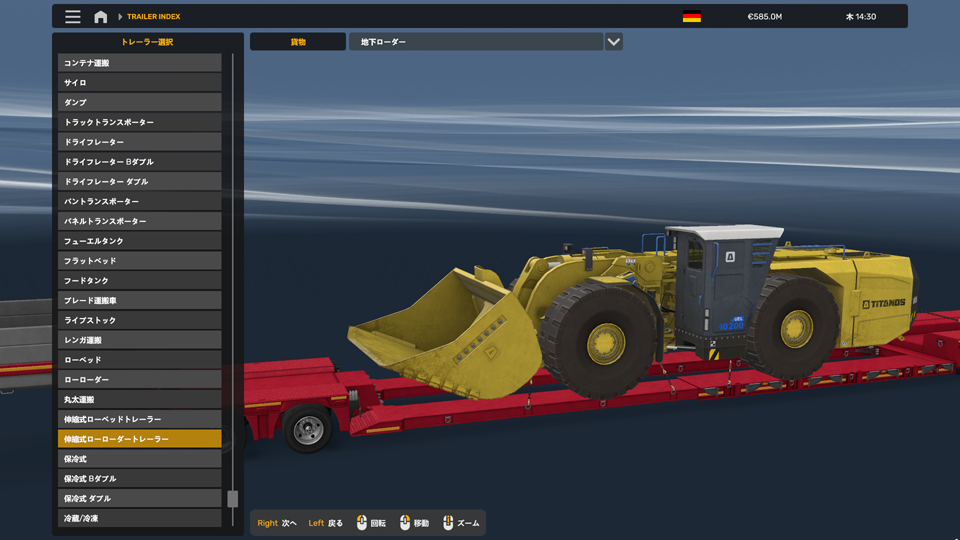
Task: Select 冷蔵/冷凍 trailer entry
Action: click(139, 518)
